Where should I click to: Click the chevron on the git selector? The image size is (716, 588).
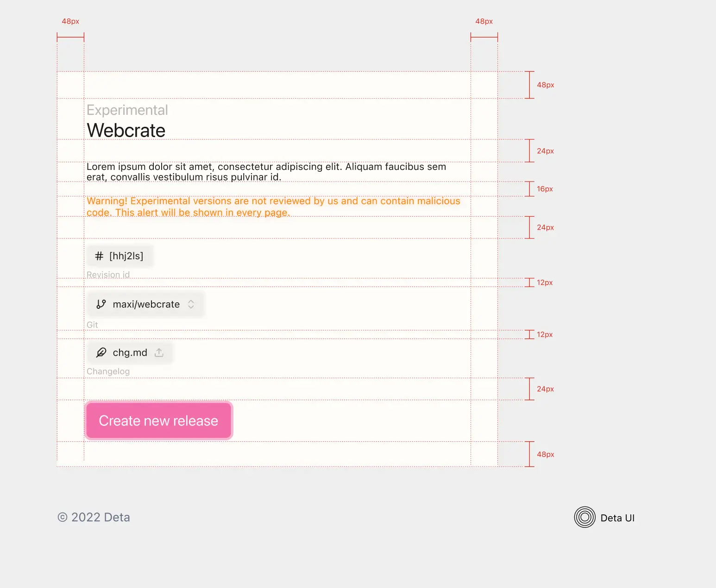coord(191,304)
